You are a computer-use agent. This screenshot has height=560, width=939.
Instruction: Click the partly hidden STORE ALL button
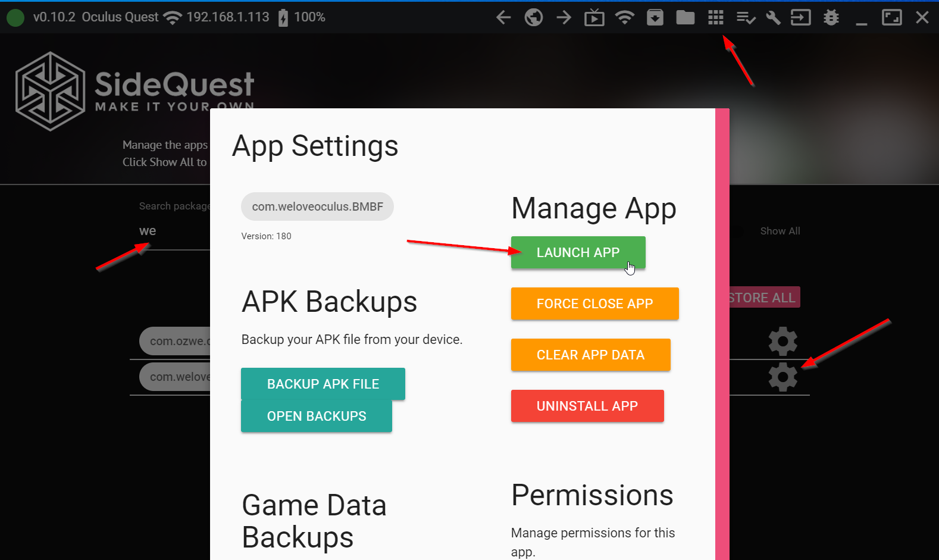765,298
